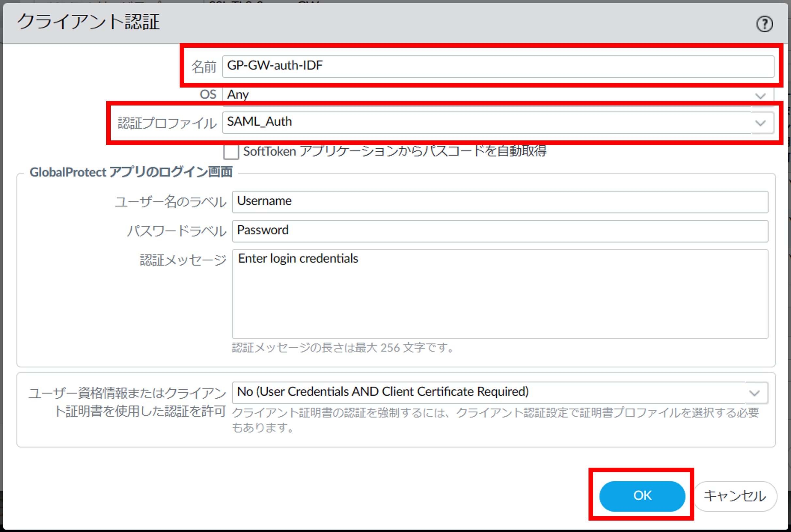Click the 認証プロファイル field label

pos(167,123)
